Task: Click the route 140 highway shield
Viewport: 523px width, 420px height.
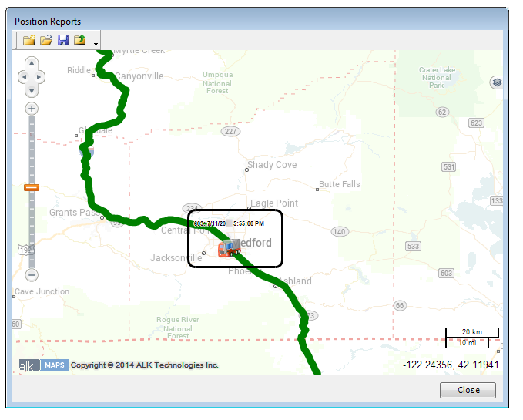Action: 340,231
